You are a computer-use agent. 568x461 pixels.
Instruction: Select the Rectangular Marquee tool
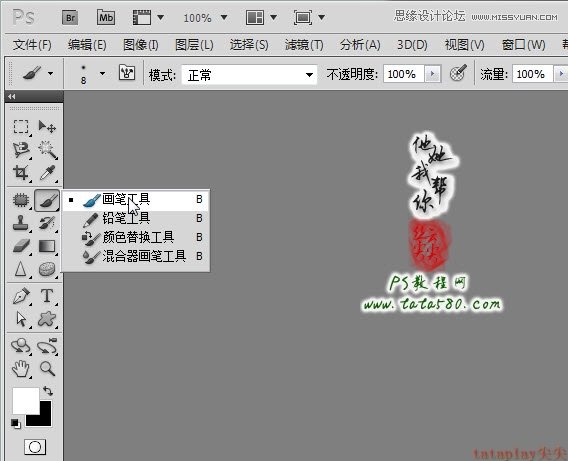[x=21, y=127]
